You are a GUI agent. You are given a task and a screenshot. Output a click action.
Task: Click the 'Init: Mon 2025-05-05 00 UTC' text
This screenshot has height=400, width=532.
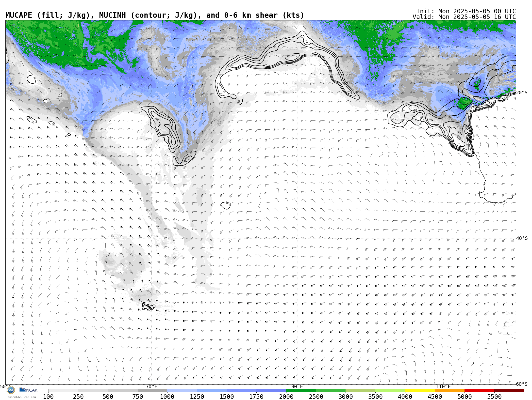click(466, 11)
